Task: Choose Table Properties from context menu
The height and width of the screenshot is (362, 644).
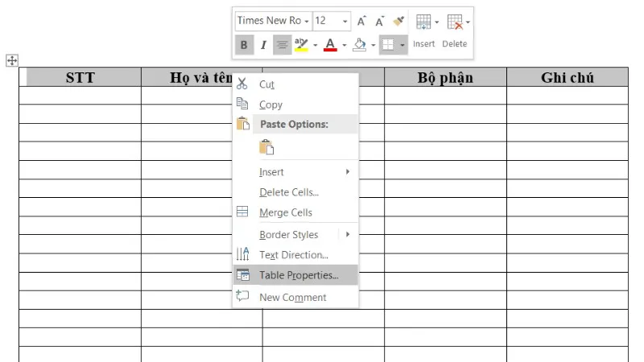Action: click(299, 275)
